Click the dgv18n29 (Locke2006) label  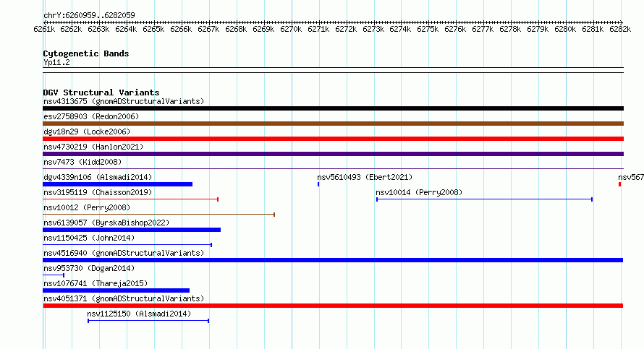point(87,132)
